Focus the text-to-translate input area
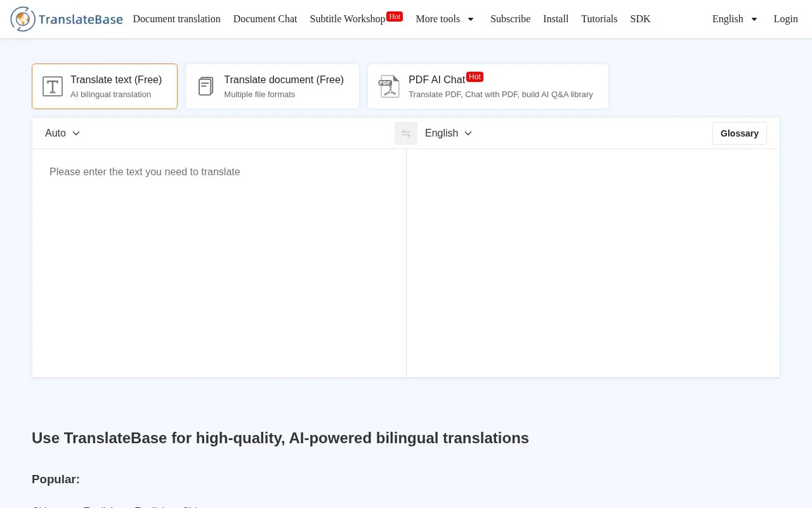This screenshot has height=508, width=812. 219,263
